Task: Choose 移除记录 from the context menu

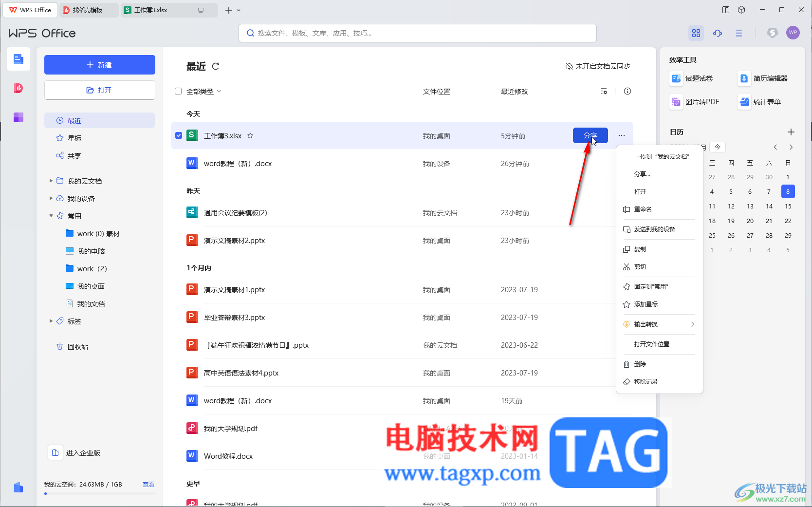Action: tap(659, 382)
